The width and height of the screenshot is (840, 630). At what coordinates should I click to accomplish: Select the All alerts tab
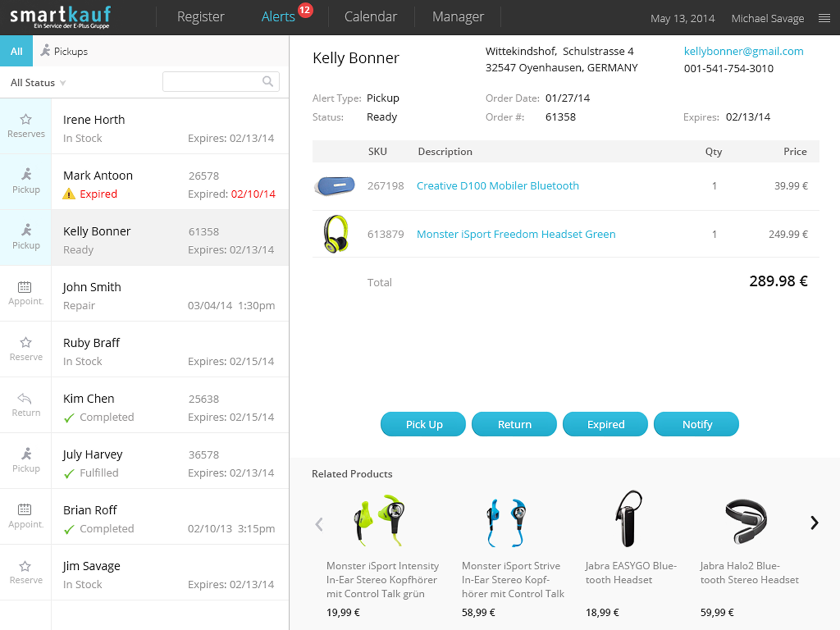click(16, 51)
